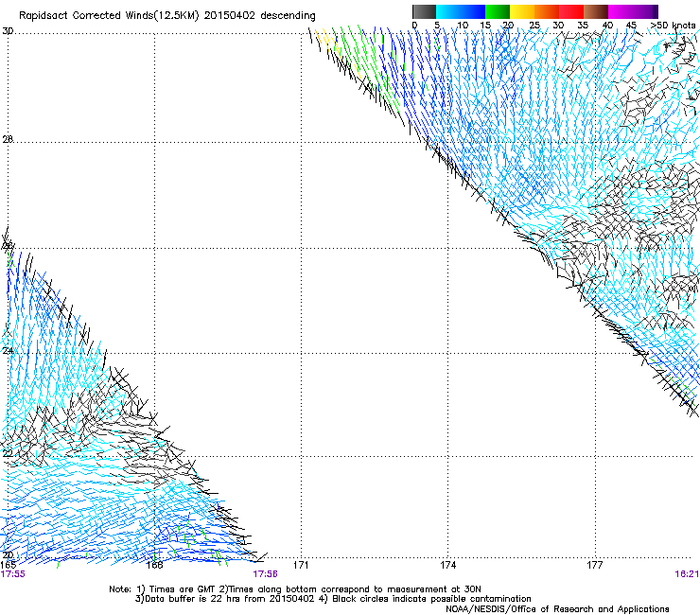
Task: Click the chart title 'Rapidscat Corrected Winds(12.5KM)'
Action: pos(109,16)
